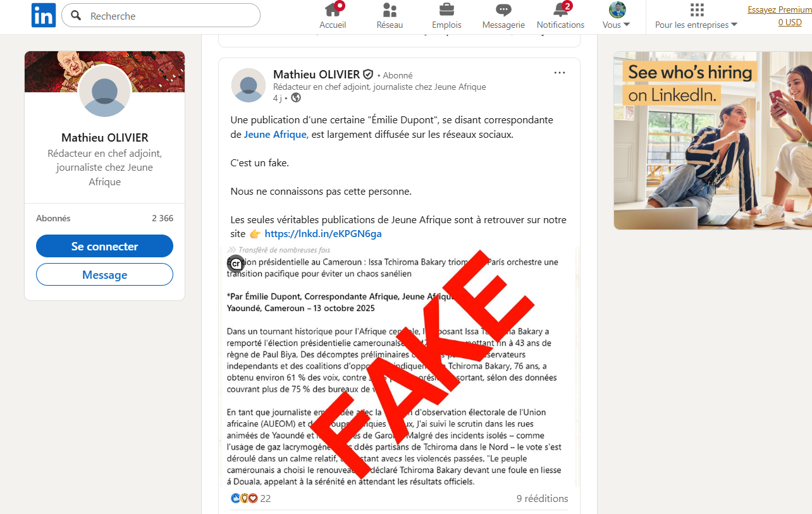
Task: Open the FAKE-stamped article image
Action: [399, 365]
